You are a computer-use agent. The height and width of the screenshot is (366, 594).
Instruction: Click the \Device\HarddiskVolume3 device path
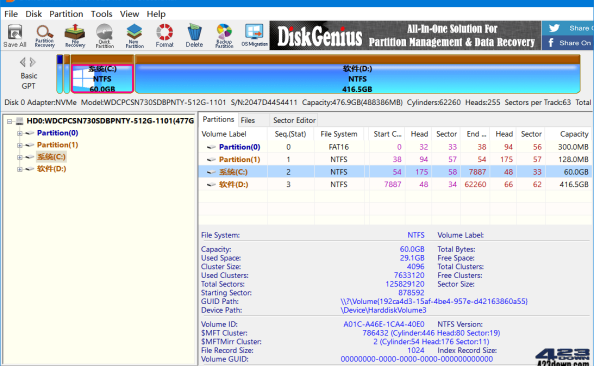383,310
